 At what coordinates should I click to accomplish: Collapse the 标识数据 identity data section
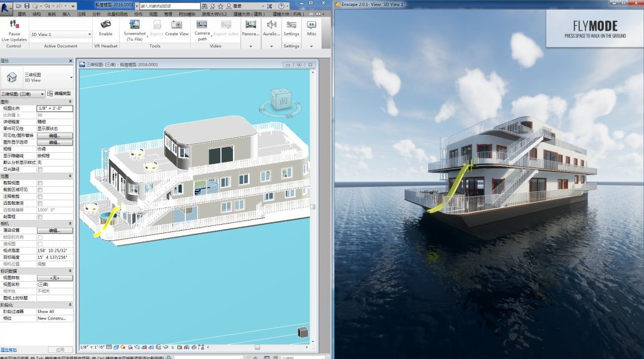pyautogui.click(x=70, y=271)
